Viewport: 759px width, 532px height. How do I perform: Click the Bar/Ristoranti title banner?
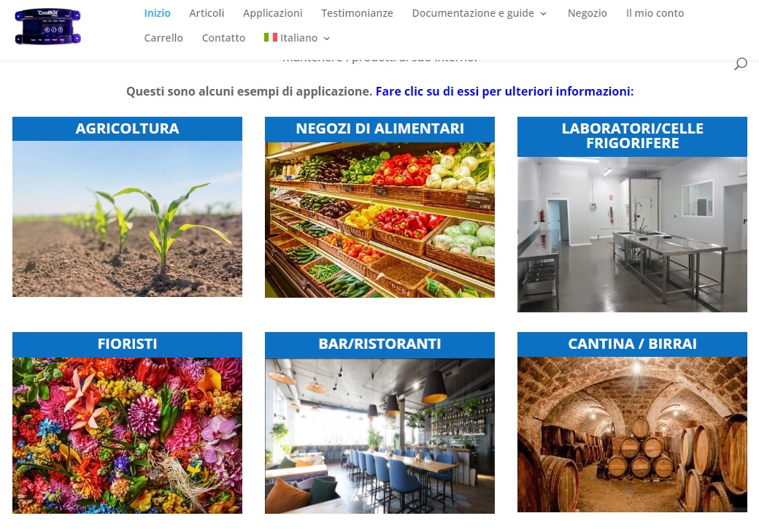379,344
